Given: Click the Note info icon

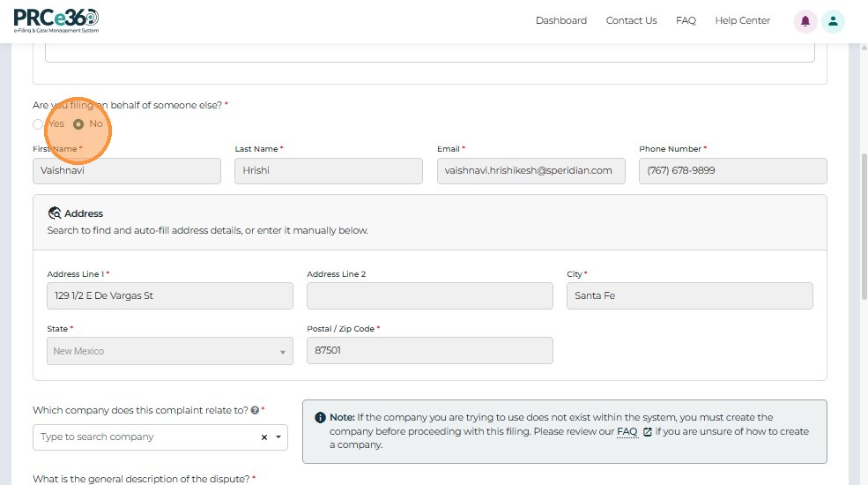Looking at the screenshot, I should coord(320,417).
